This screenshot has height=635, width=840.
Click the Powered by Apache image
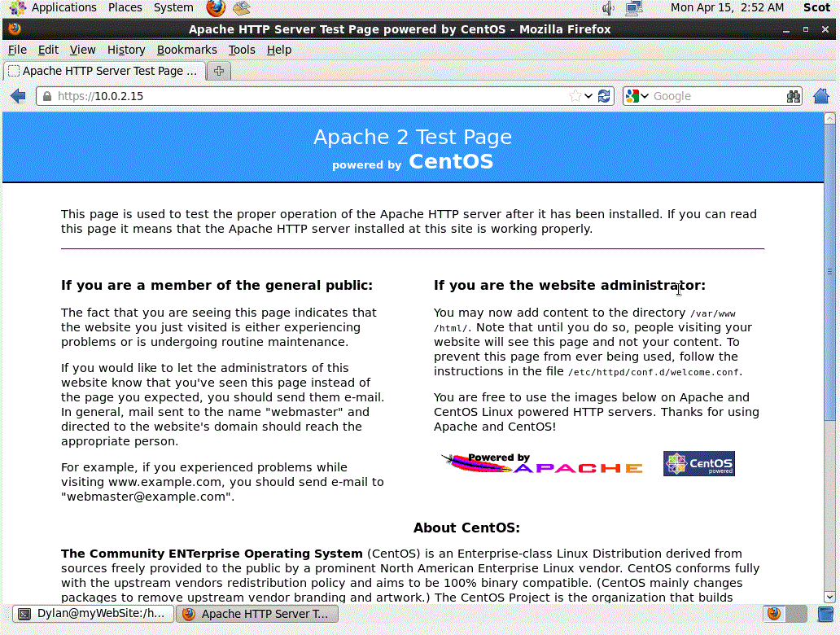coord(541,464)
